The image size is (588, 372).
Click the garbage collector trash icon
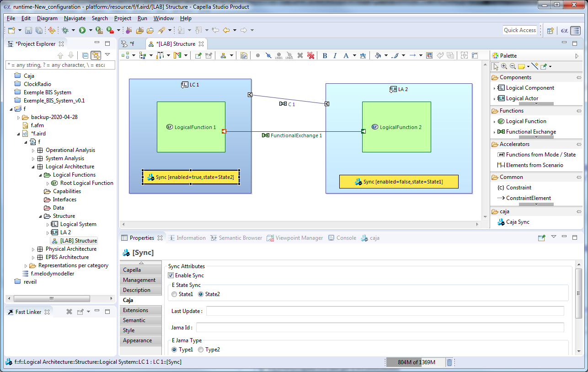pyautogui.click(x=449, y=362)
